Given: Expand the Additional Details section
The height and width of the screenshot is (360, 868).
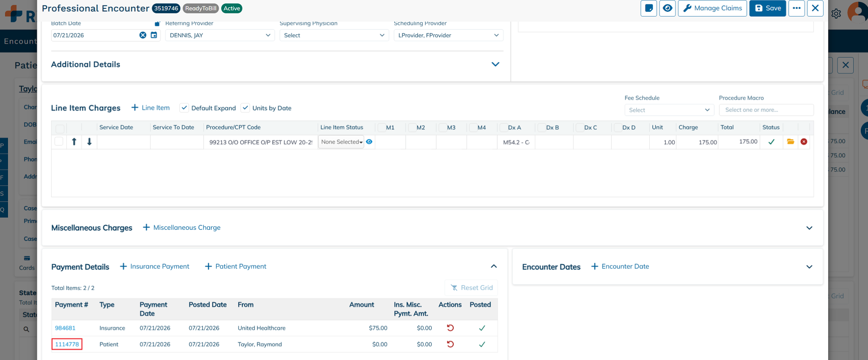Looking at the screenshot, I should click(x=495, y=64).
